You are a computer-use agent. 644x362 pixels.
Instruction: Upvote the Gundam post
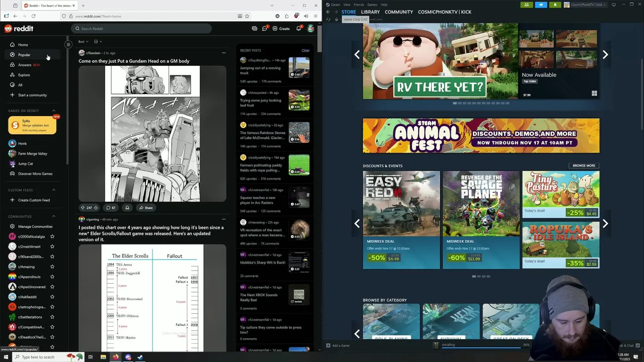coord(83,208)
